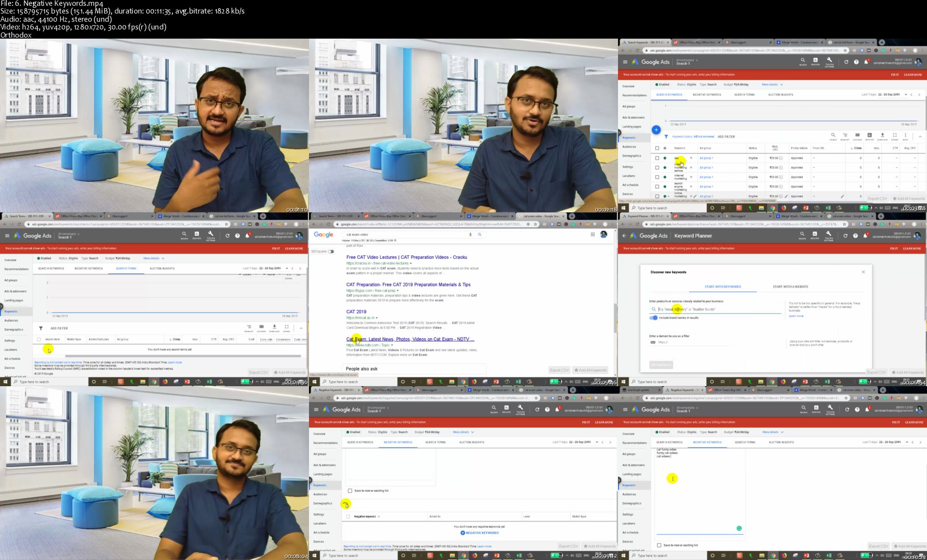The width and height of the screenshot is (927, 560).
Task: Tick checkbox for the seo keyword row
Action: [657, 158]
